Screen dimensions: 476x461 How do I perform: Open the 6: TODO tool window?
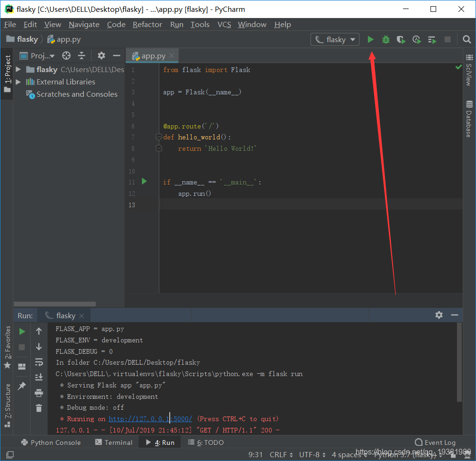tap(206, 443)
